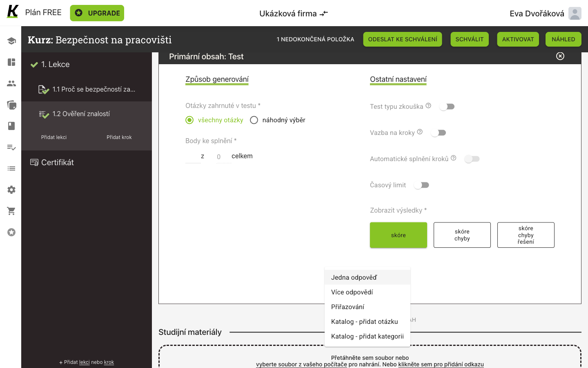Image resolution: width=588 pixels, height=368 pixels.
Task: Open user avatar of Eva Dvořáková
Action: pyautogui.click(x=575, y=13)
